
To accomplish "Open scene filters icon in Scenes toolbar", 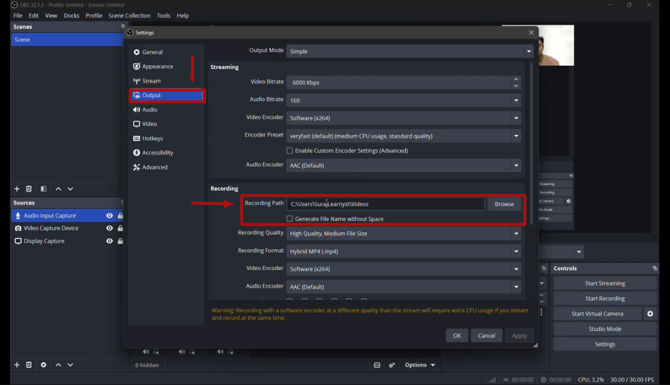I will [x=43, y=189].
